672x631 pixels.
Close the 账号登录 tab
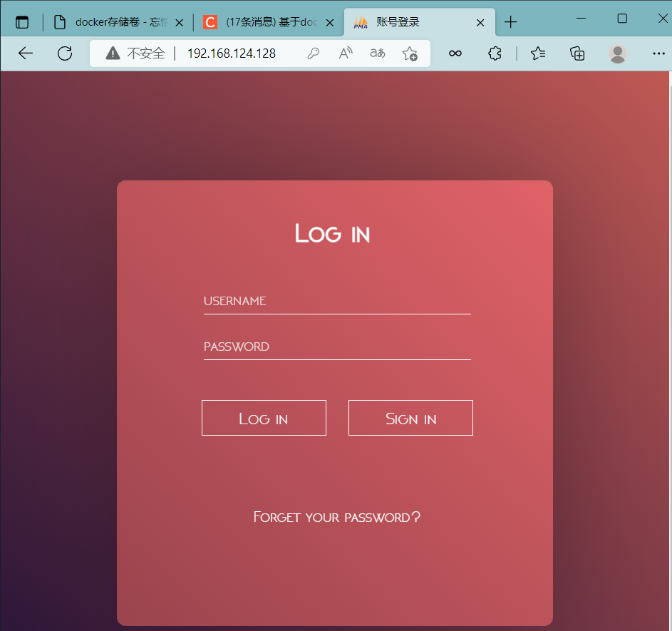tap(480, 23)
